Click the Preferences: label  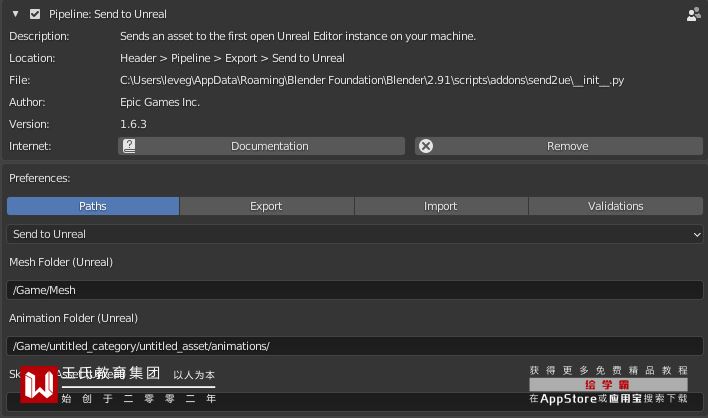(40, 178)
